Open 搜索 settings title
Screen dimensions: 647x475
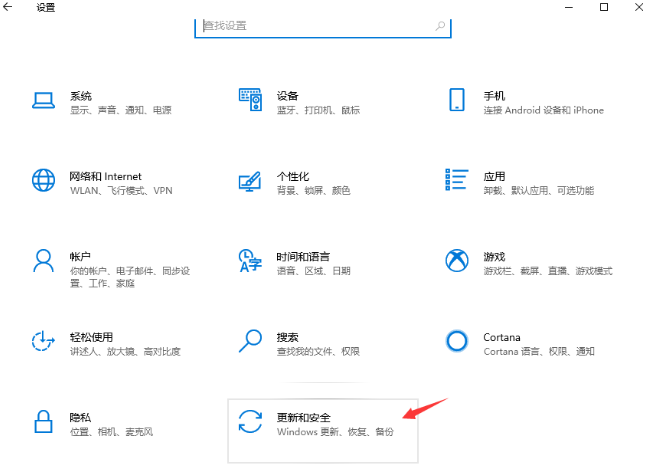tap(288, 337)
